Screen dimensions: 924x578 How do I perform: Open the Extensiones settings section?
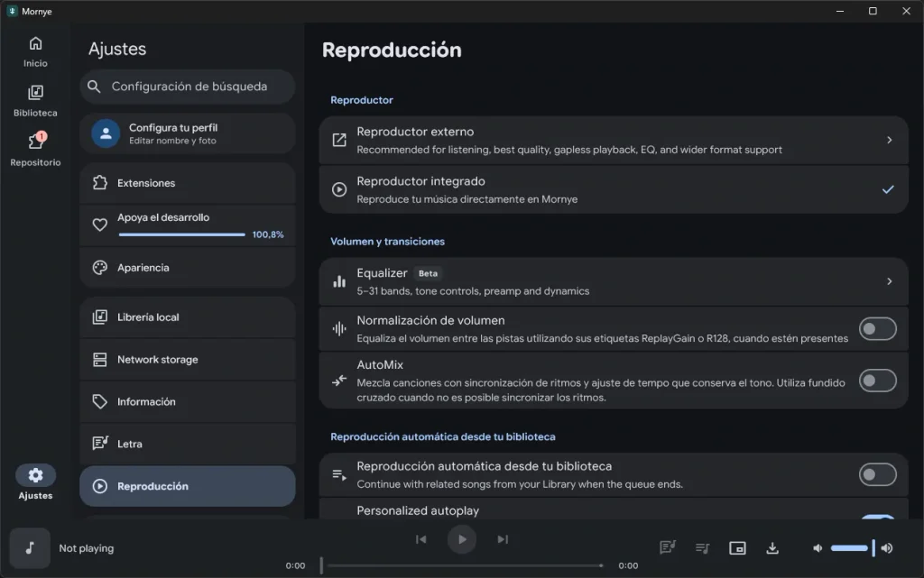tap(188, 183)
